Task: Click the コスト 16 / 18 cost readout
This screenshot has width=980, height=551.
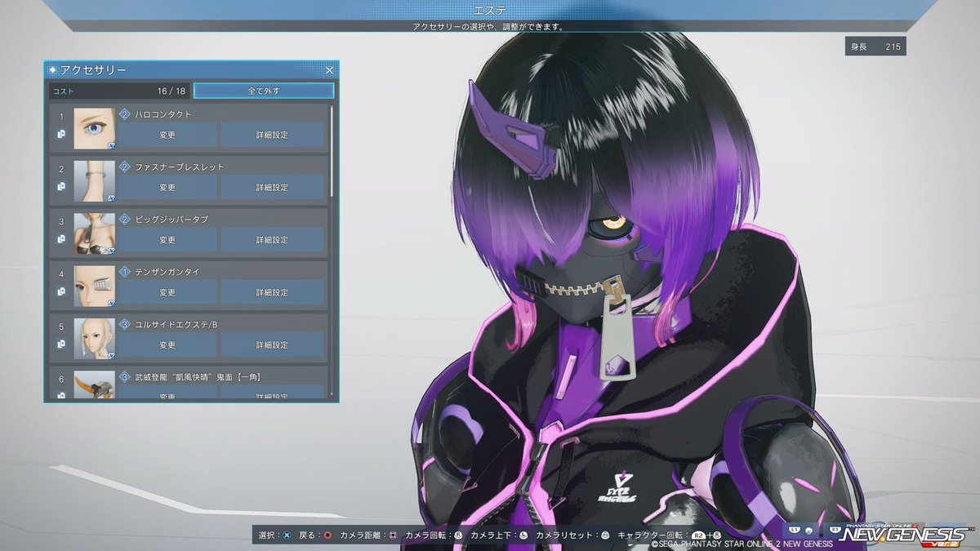Action: [118, 91]
